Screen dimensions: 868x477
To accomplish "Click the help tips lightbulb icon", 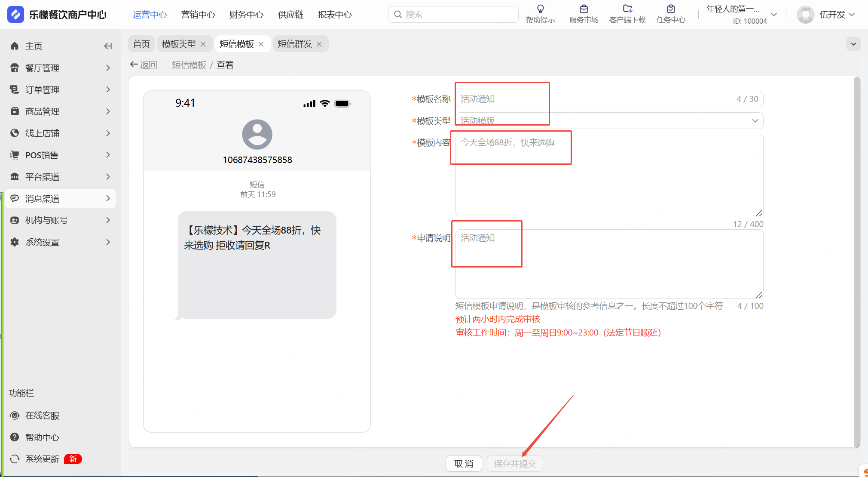I will [x=541, y=9].
